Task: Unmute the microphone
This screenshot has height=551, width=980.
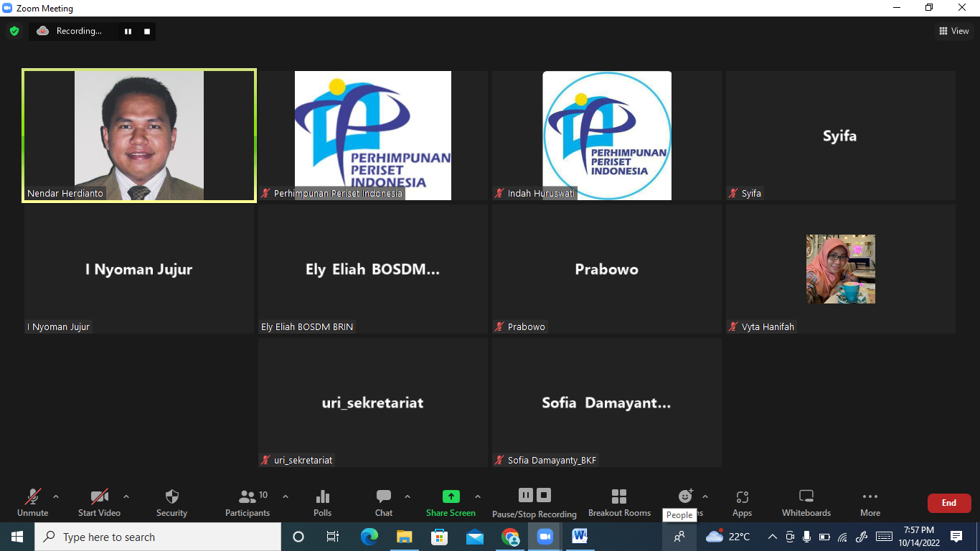Action: pos(33,503)
